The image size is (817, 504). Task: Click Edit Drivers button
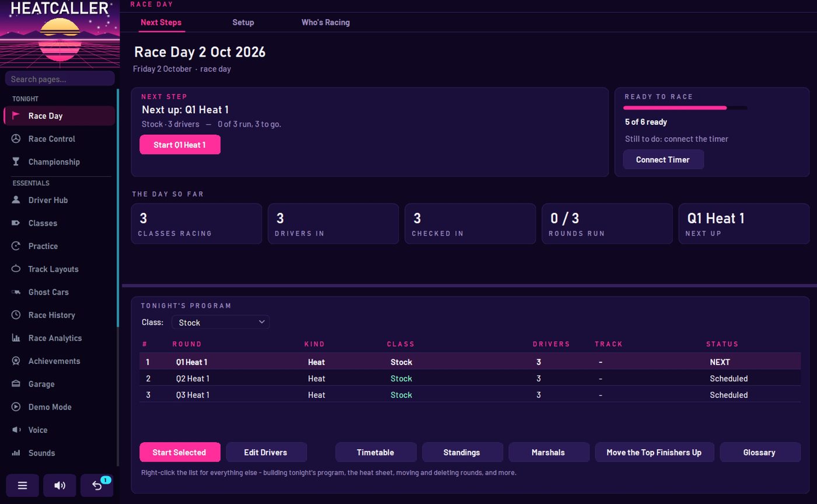(x=266, y=452)
